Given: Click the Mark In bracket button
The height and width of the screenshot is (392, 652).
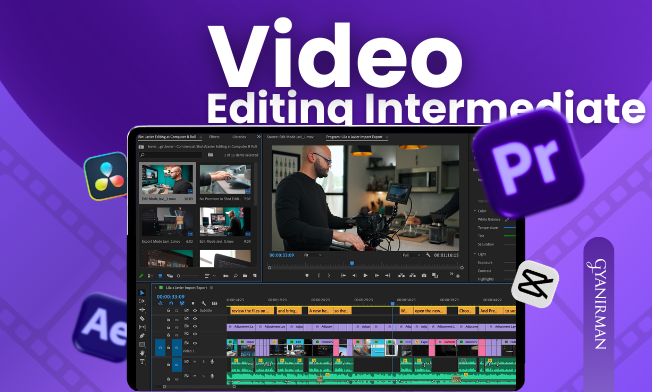Looking at the screenshot, I should (x=319, y=275).
